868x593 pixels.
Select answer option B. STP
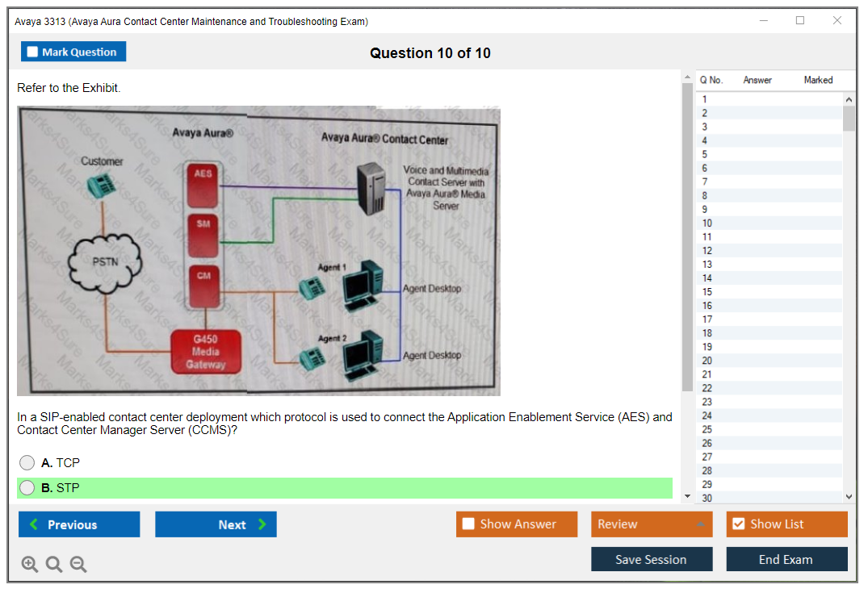pyautogui.click(x=27, y=488)
